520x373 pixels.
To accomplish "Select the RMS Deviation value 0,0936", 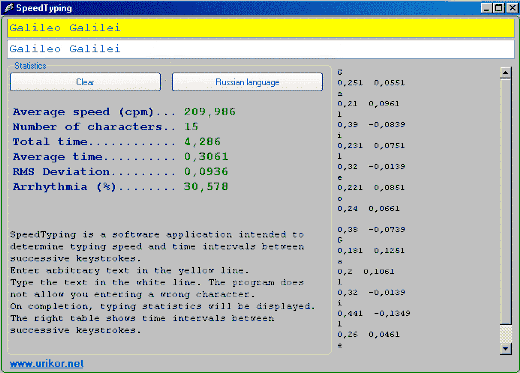I will pyautogui.click(x=206, y=172).
